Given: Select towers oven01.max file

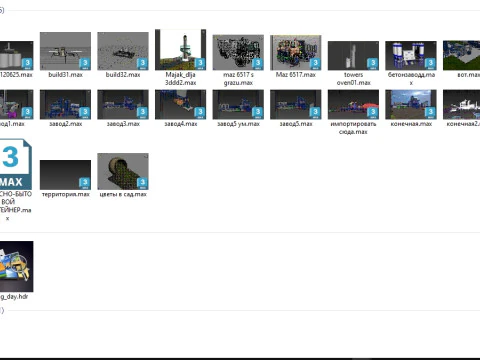Looking at the screenshot, I should (353, 56).
